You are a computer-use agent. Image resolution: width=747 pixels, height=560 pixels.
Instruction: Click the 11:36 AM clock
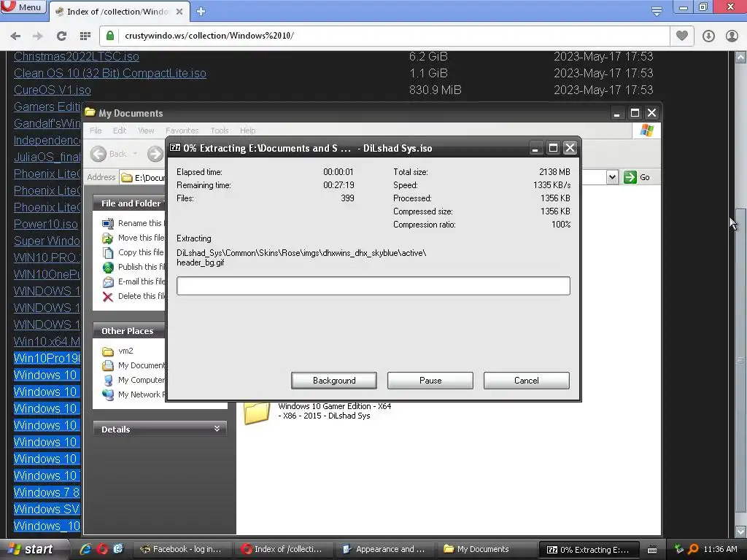click(720, 549)
